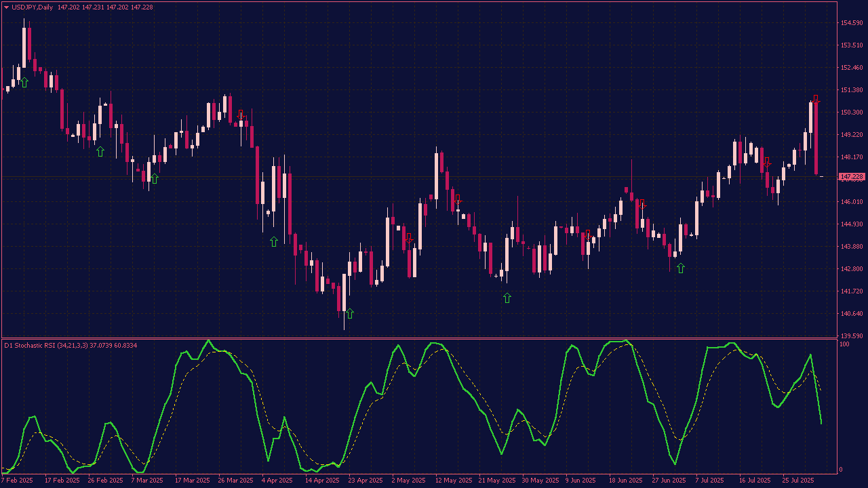The width and height of the screenshot is (868, 488).
Task: Click the highlighted 147.228 current price tag
Action: click(852, 177)
